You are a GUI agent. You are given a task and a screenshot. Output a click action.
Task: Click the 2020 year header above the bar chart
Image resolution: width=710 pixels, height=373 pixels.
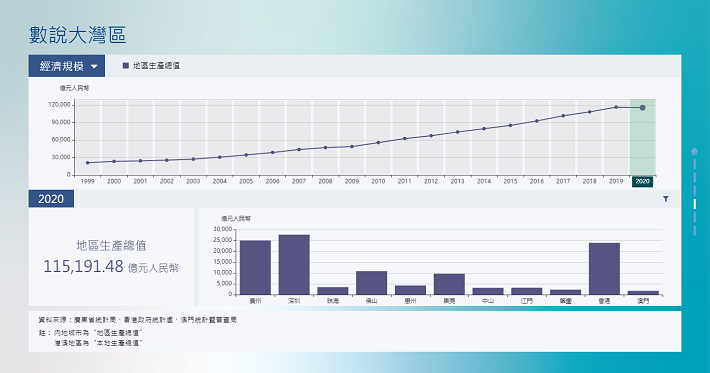point(51,199)
